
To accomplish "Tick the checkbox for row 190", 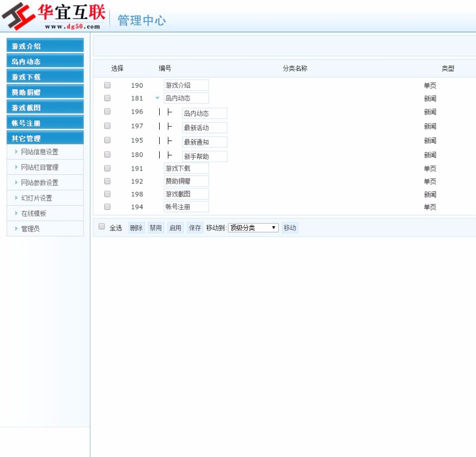I will [x=107, y=85].
